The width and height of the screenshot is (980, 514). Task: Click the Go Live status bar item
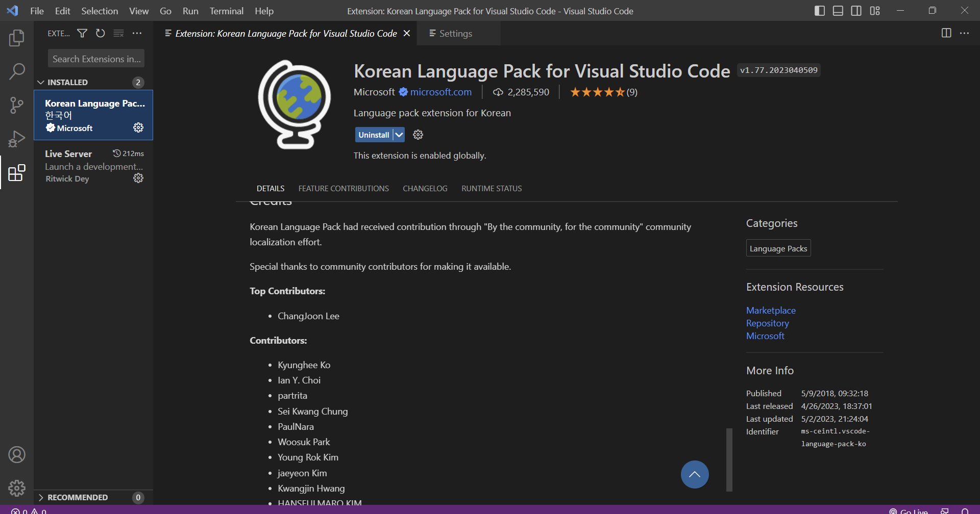pos(909,510)
